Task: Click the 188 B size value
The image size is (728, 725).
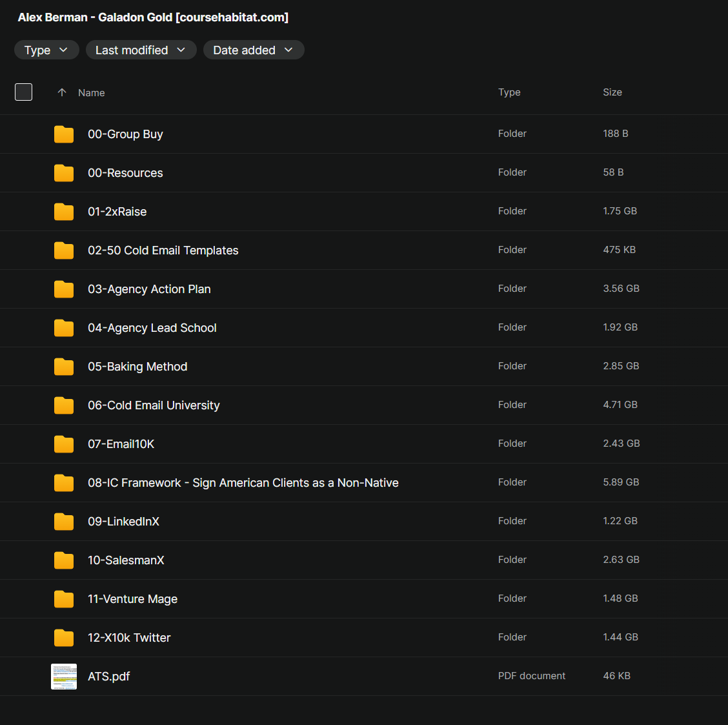Action: pos(615,134)
